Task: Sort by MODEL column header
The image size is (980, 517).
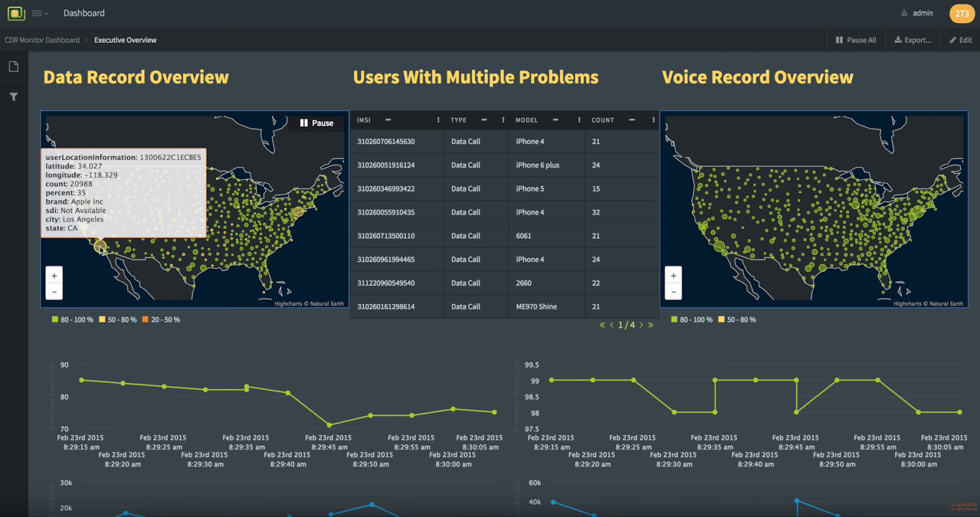Action: pos(526,120)
